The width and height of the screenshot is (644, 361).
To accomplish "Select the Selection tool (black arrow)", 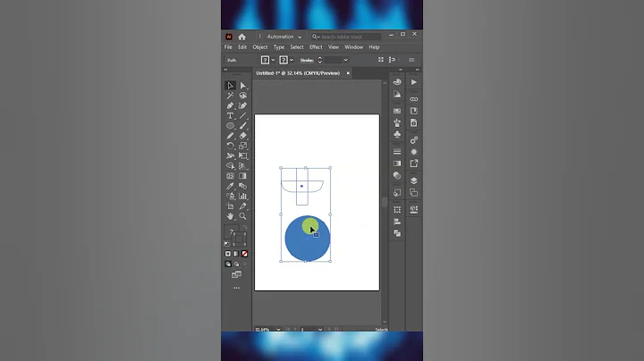I will coord(231,85).
